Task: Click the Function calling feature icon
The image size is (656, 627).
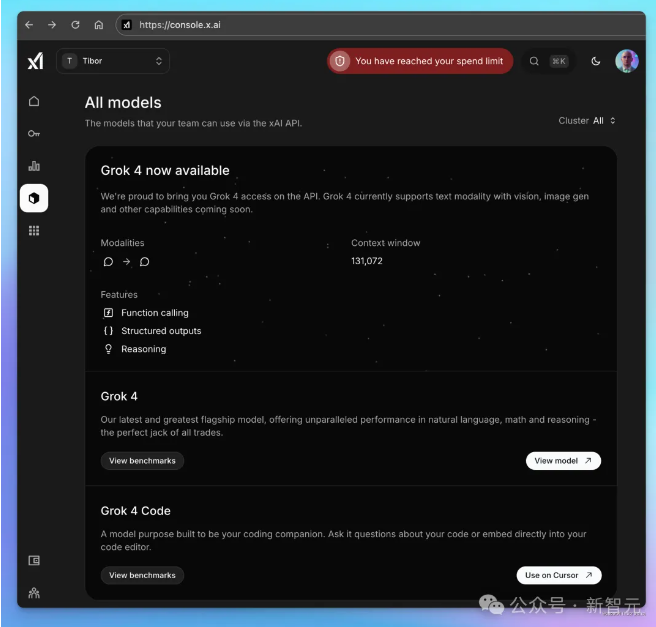Action: [108, 313]
